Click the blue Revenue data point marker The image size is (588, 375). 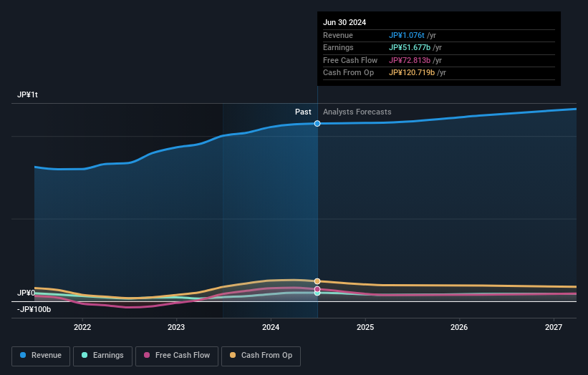click(317, 124)
